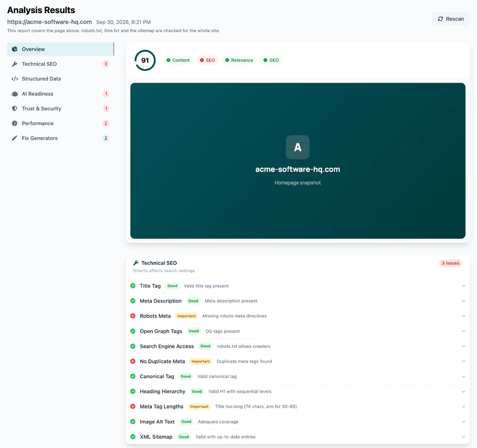Expand the Meta Description row chevron
The width and height of the screenshot is (477, 448).
point(463,301)
